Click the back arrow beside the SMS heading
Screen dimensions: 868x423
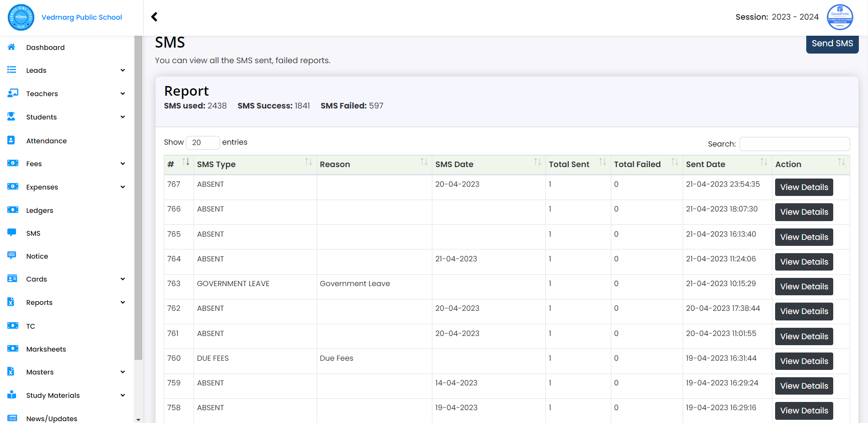pyautogui.click(x=154, y=16)
